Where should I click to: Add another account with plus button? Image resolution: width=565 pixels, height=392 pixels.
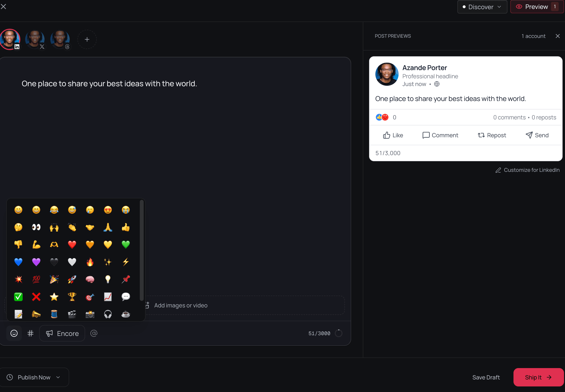pyautogui.click(x=87, y=39)
